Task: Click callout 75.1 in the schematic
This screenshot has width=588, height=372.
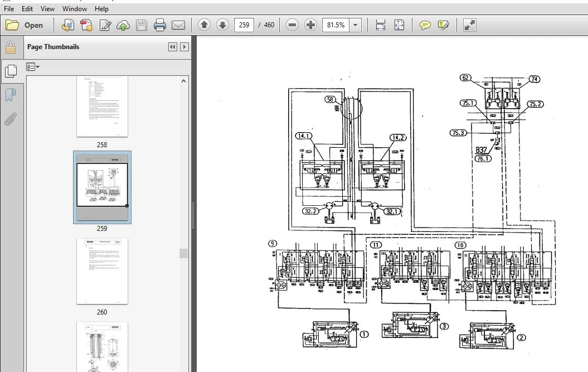Action: [468, 103]
